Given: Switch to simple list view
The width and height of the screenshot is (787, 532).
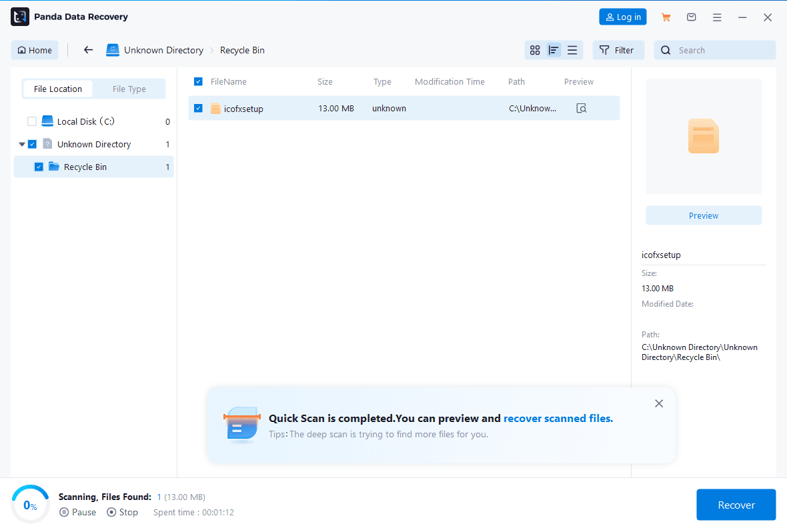Looking at the screenshot, I should (572, 50).
